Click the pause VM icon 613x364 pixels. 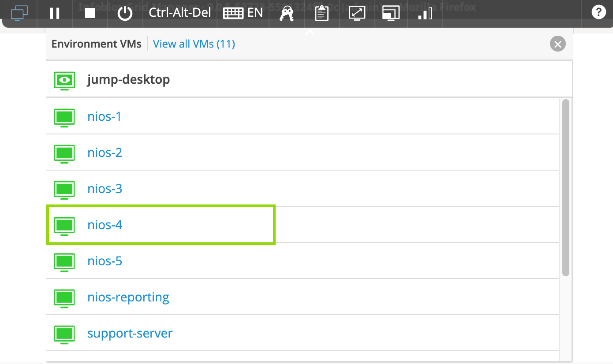point(55,13)
